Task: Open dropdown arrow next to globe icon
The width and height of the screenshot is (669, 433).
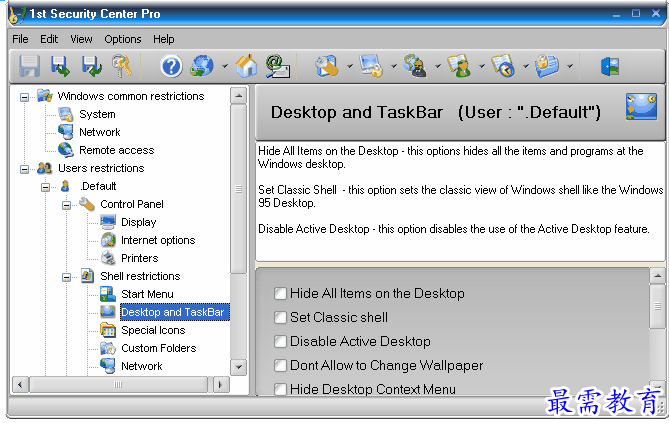Action: pos(225,66)
